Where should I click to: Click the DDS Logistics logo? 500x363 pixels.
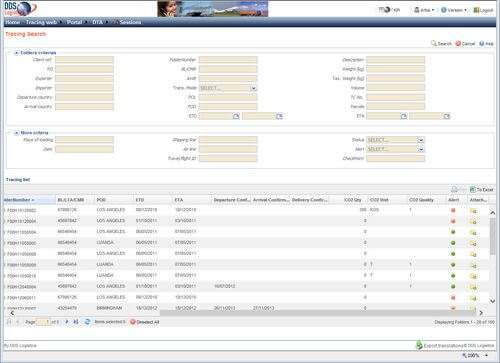coord(20,9)
